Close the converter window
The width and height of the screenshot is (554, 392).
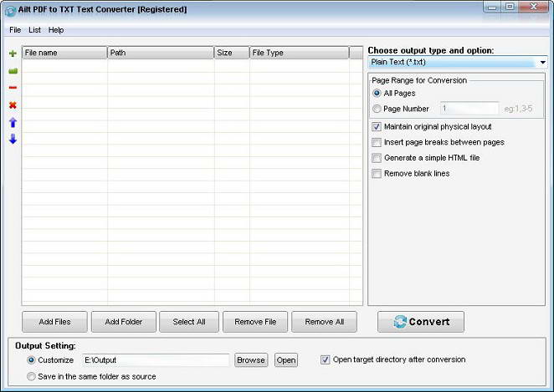(534, 7)
